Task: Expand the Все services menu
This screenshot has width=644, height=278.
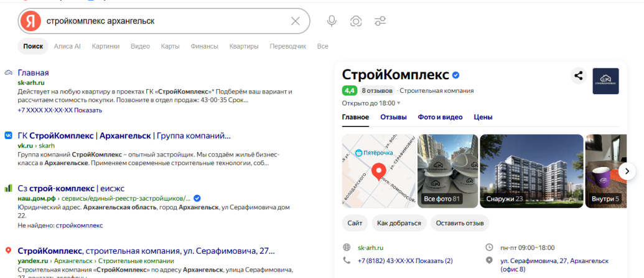Action: (322, 47)
